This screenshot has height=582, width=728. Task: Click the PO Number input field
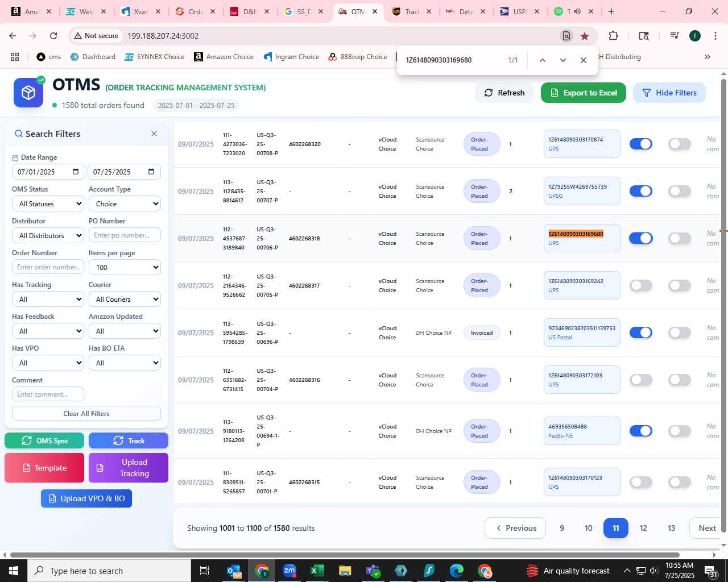[125, 235]
